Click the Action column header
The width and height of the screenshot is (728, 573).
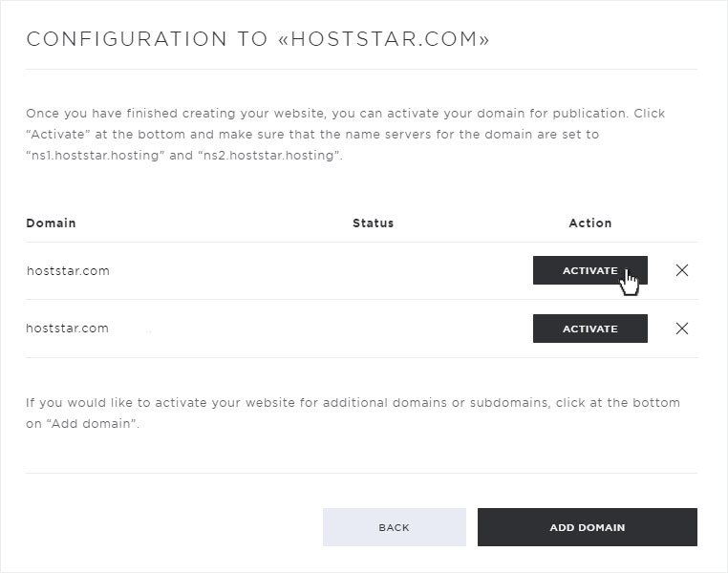[x=590, y=223]
